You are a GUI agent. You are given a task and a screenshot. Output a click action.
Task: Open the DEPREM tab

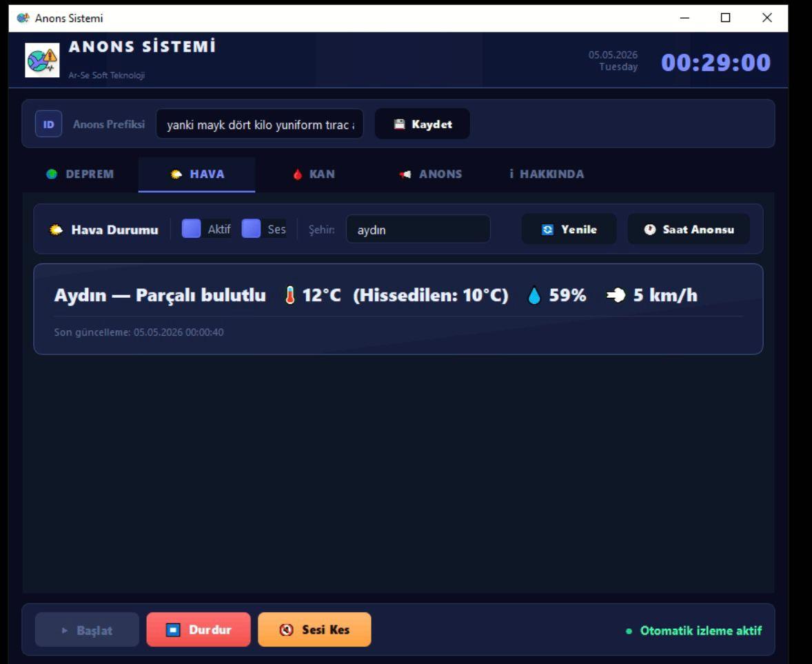[80, 174]
